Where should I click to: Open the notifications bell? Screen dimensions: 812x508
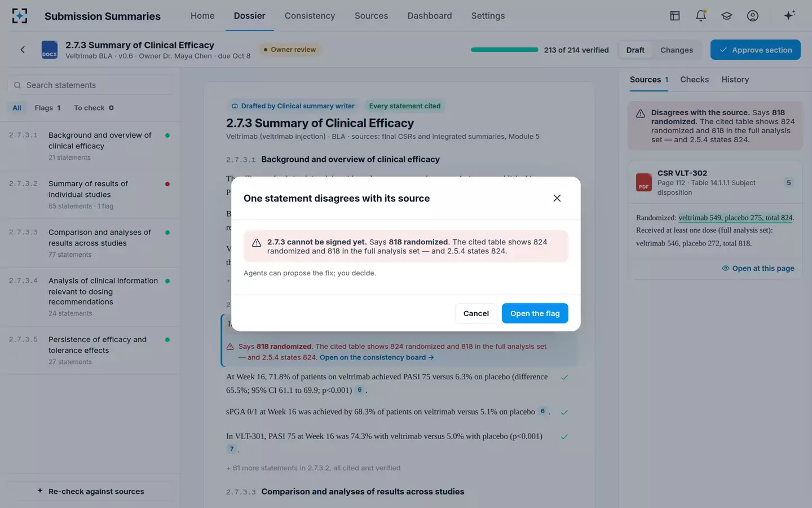pyautogui.click(x=701, y=16)
